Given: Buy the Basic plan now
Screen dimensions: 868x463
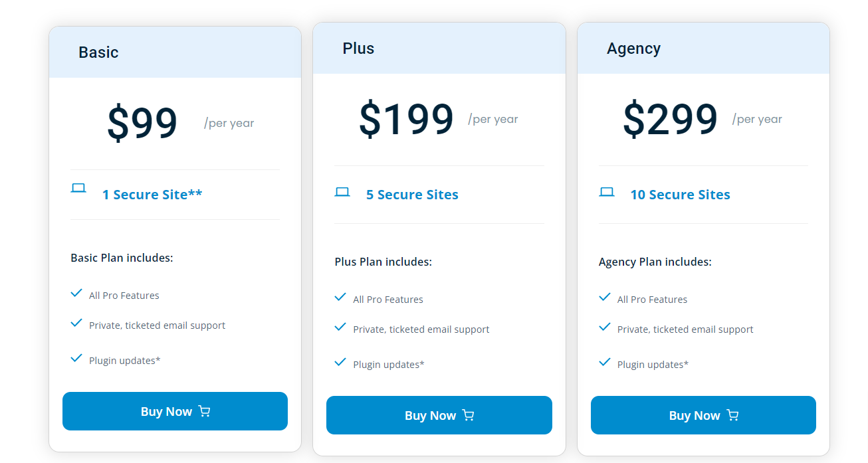Looking at the screenshot, I should [175, 411].
